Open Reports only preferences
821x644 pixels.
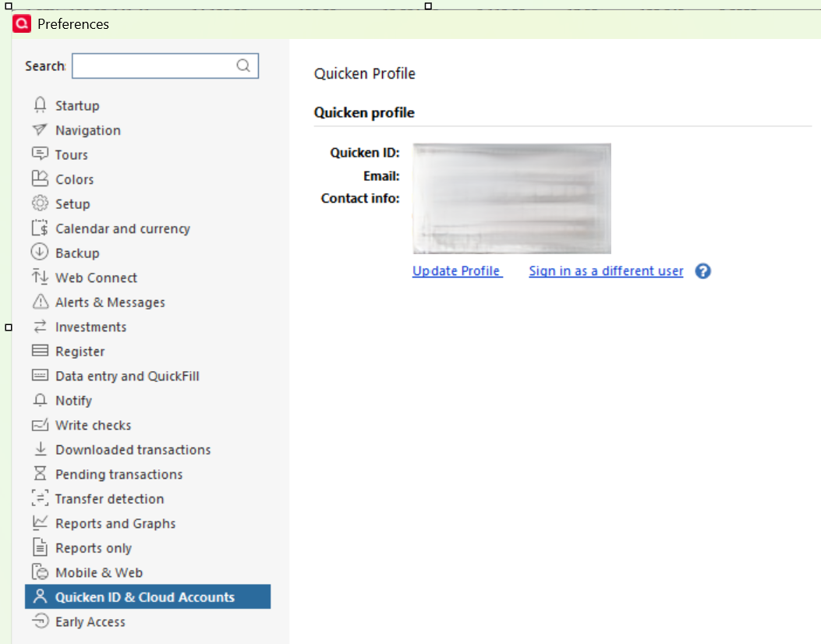[x=94, y=549]
